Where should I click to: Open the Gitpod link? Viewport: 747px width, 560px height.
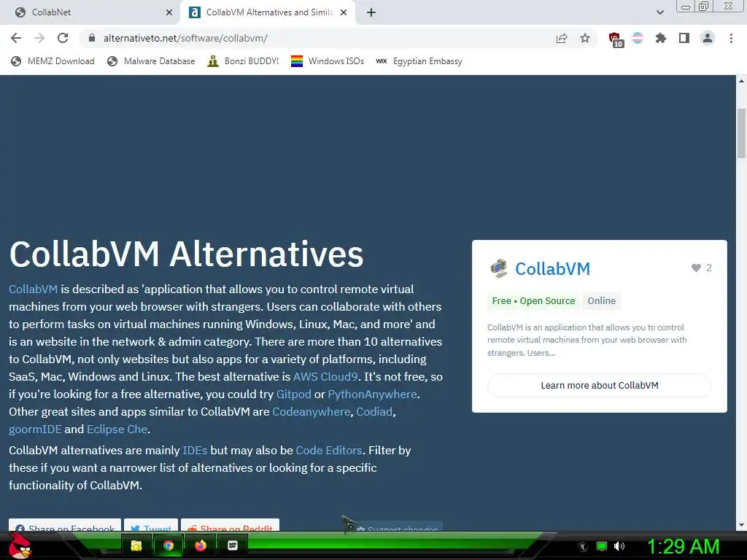tap(293, 394)
